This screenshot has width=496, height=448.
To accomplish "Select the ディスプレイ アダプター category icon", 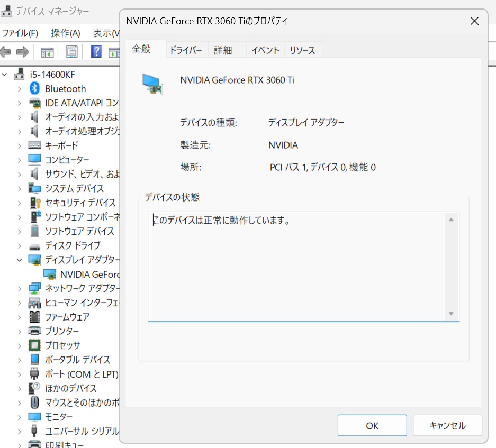I will pos(34,260).
